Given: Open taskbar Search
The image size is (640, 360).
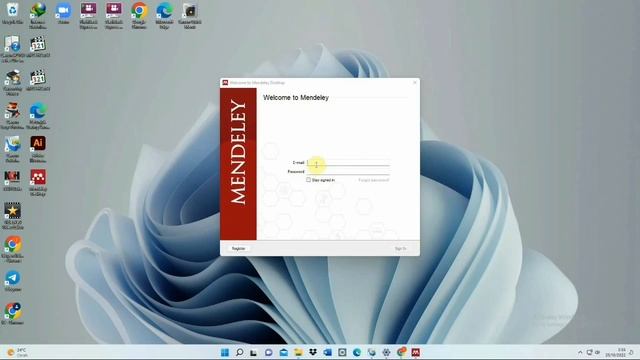Looking at the screenshot, I should click(240, 352).
